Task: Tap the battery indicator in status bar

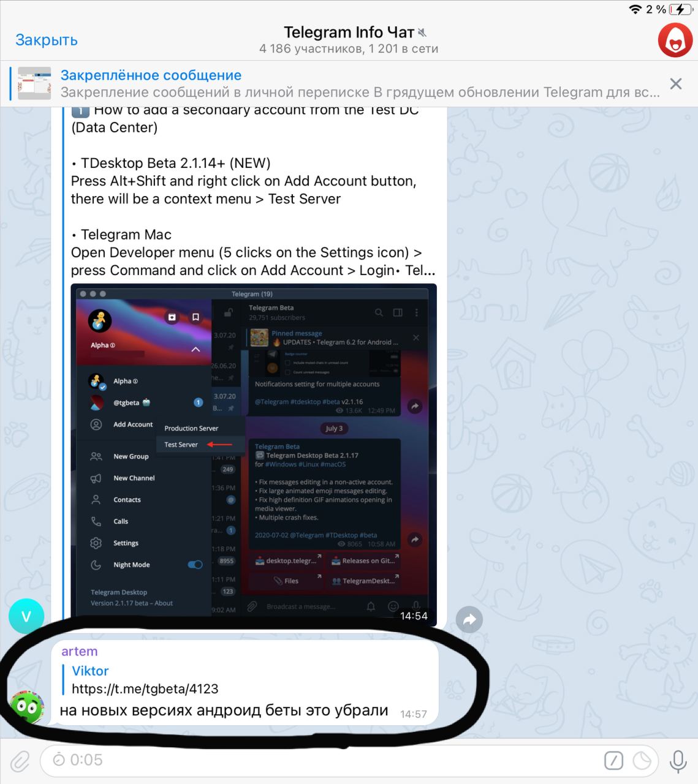Action: pyautogui.click(x=681, y=9)
